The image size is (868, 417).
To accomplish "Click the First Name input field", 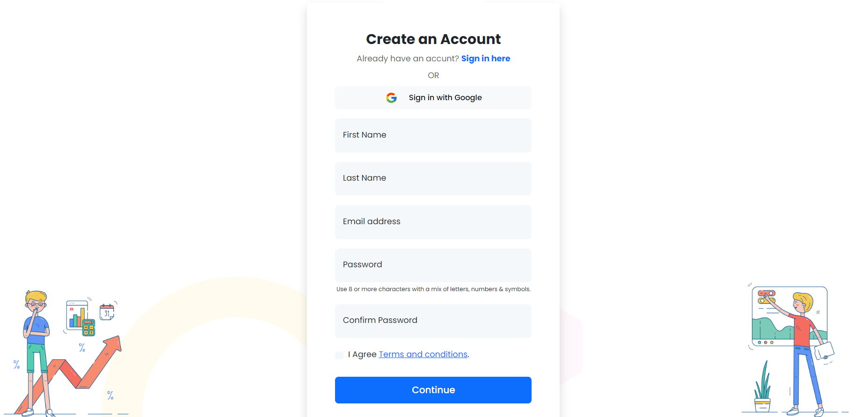I will click(433, 135).
